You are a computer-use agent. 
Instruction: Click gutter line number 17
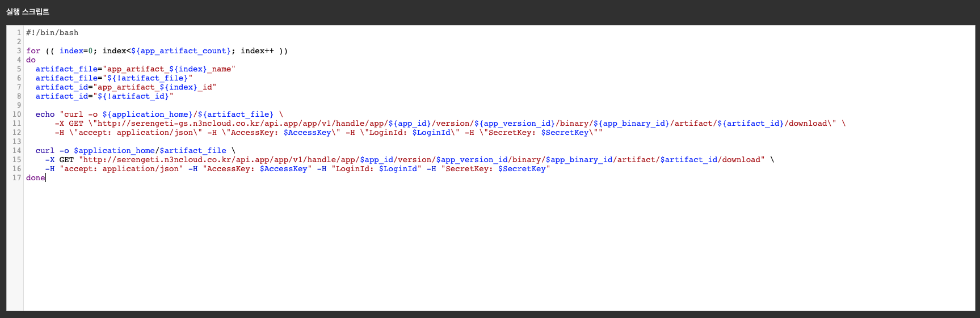[16, 178]
